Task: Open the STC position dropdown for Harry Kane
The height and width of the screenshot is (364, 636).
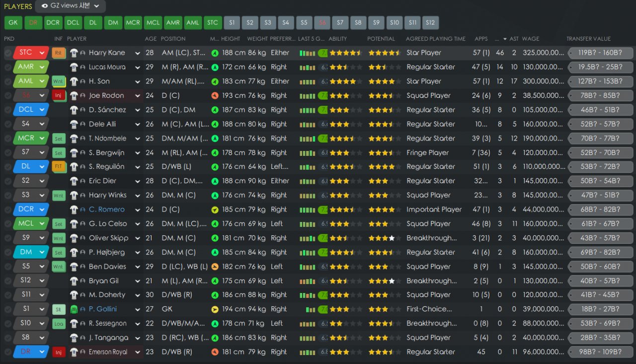Action: pyautogui.click(x=31, y=53)
